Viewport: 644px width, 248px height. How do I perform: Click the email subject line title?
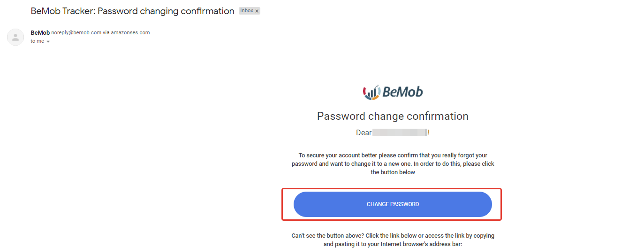tap(133, 11)
